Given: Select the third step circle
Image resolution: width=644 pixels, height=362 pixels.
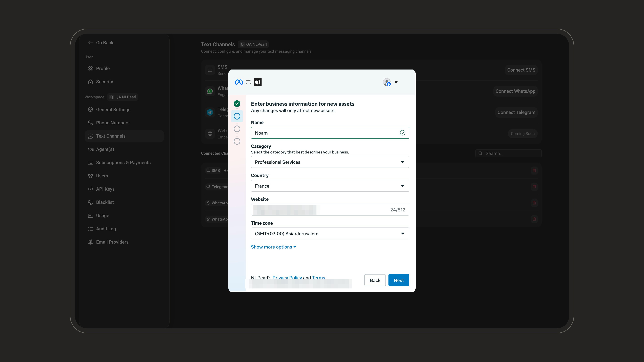Looking at the screenshot, I should click(237, 129).
